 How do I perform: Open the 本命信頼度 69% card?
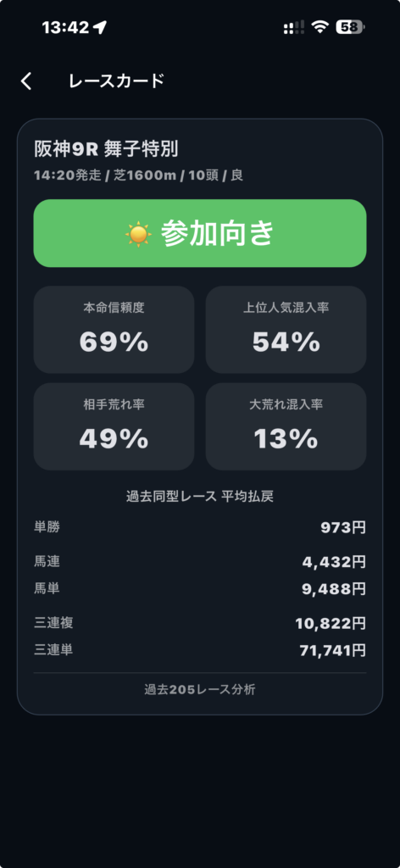(114, 330)
